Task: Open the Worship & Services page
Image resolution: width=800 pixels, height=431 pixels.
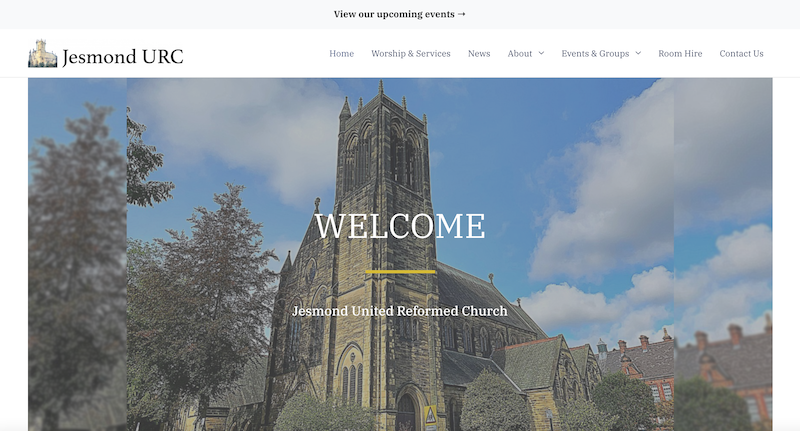Action: pyautogui.click(x=410, y=54)
